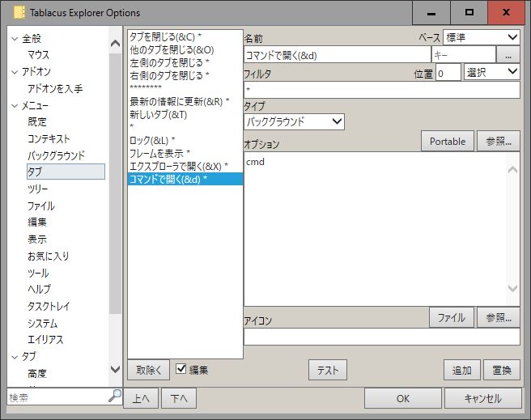Select アドオンを入手 in the sidebar
531x420 pixels.
pyautogui.click(x=55, y=88)
